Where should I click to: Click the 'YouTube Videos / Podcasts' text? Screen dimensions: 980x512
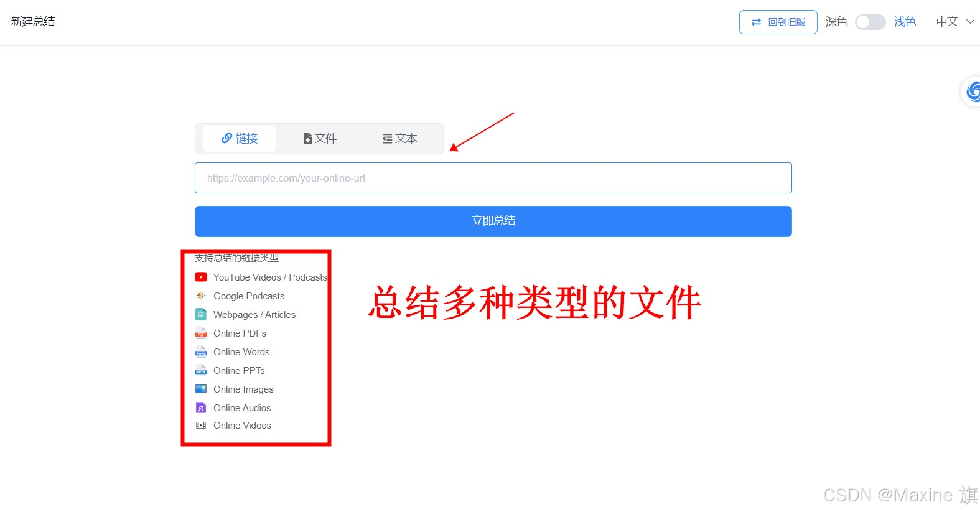click(270, 277)
